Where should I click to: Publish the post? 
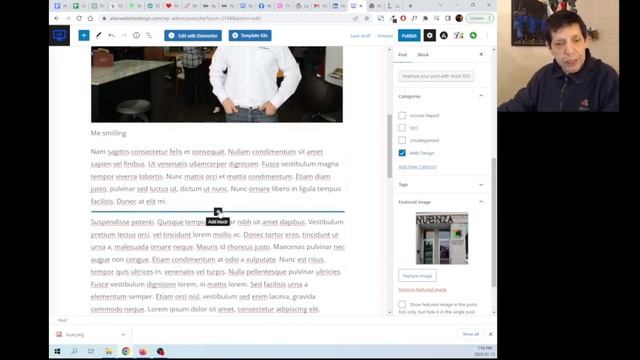[409, 36]
